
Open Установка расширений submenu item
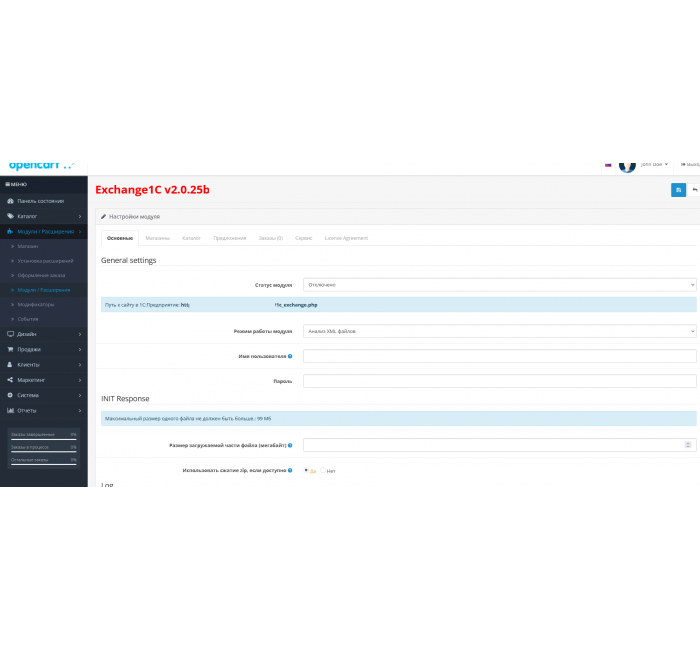[x=44, y=261]
